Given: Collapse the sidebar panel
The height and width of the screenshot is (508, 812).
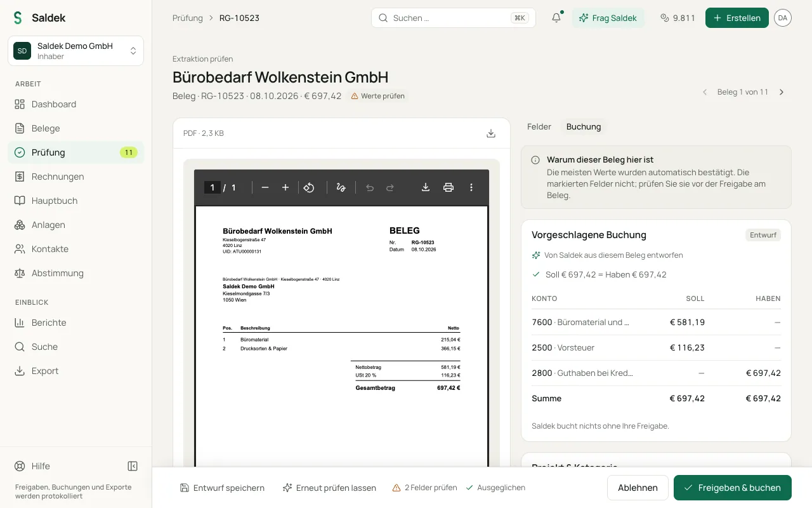Looking at the screenshot, I should pyautogui.click(x=133, y=466).
